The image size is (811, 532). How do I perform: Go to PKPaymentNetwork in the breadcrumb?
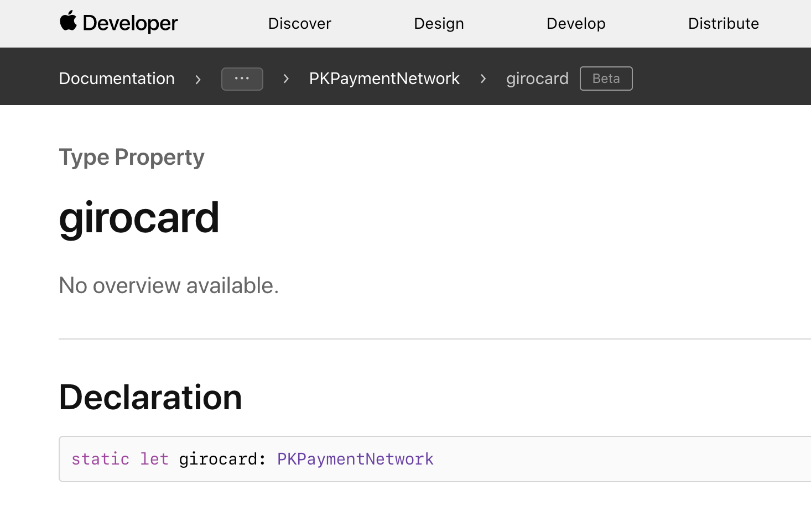[x=384, y=79]
